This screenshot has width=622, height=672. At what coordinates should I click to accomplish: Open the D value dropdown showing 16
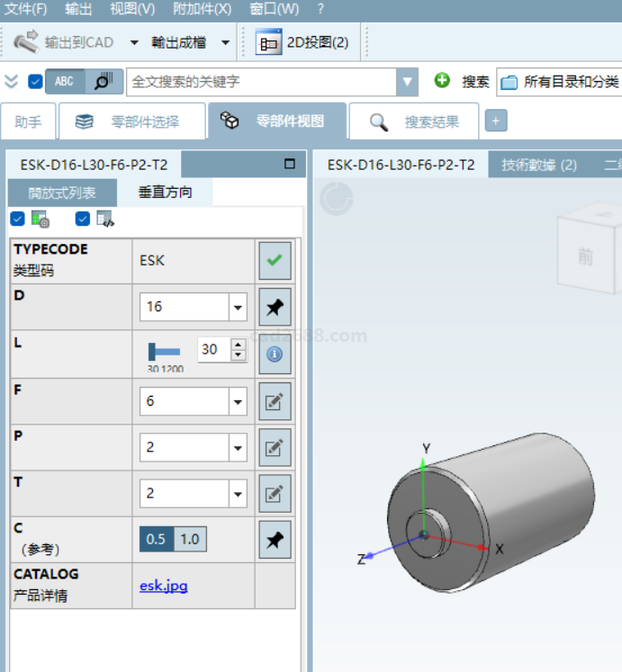(238, 308)
